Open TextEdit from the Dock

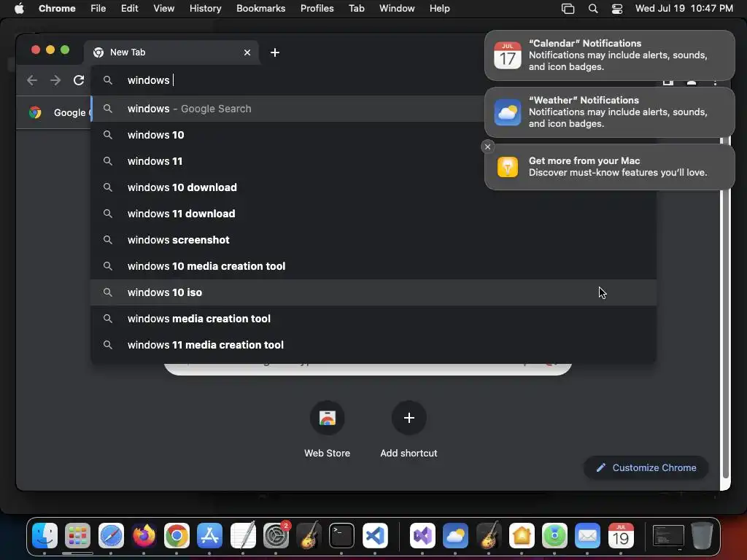[x=243, y=536]
